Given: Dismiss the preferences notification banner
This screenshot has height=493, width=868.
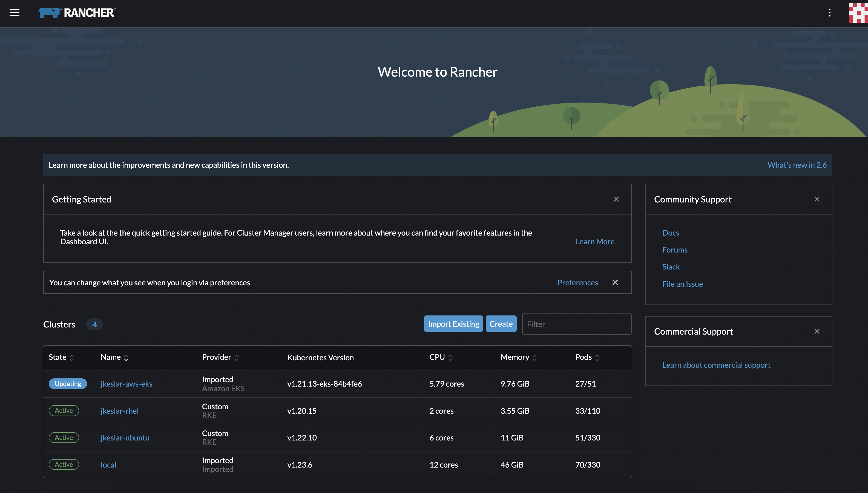Looking at the screenshot, I should [x=615, y=282].
